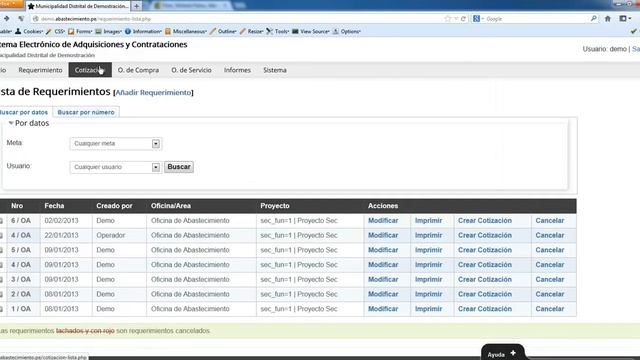
Task: Click the date 02/02/2013 cell
Action: pyautogui.click(x=61, y=220)
